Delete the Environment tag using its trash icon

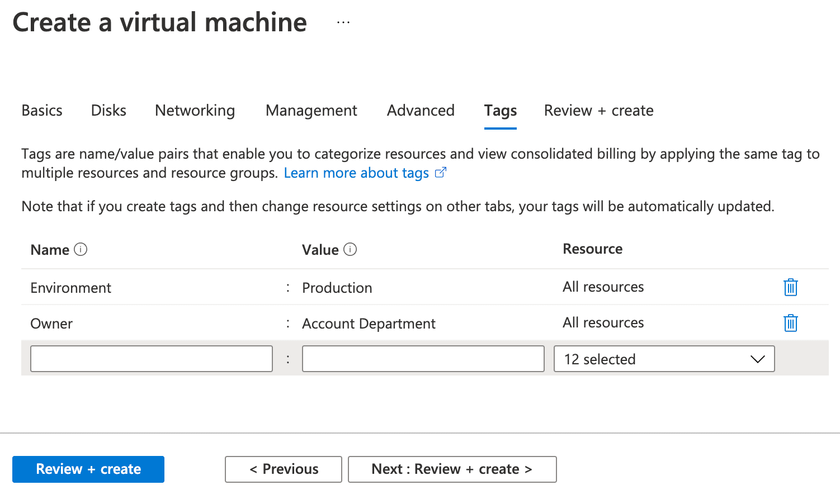pos(790,287)
